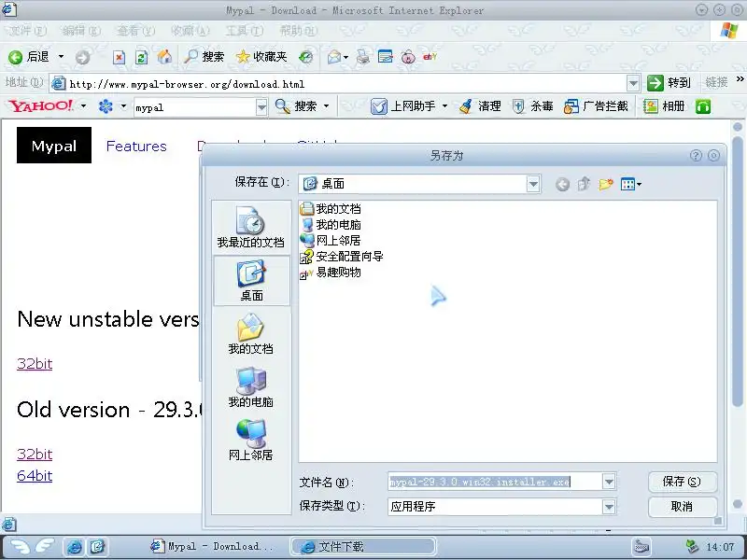Open the 收藏 menu
Image resolution: width=747 pixels, height=560 pixels.
[x=190, y=31]
